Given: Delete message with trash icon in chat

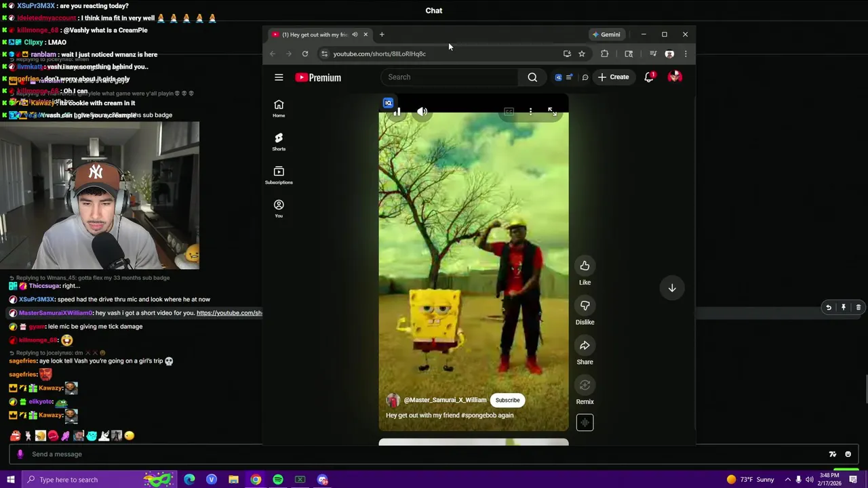Looking at the screenshot, I should 858,308.
